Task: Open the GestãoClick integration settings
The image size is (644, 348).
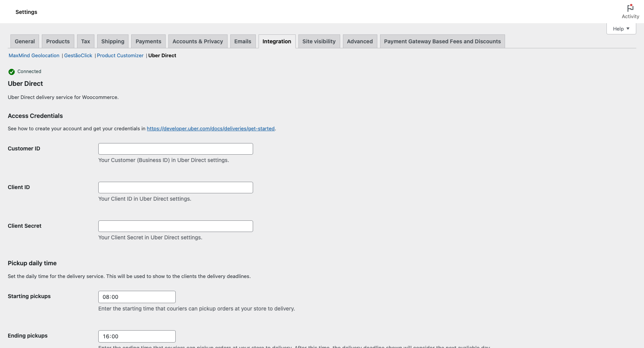Action: tap(78, 55)
